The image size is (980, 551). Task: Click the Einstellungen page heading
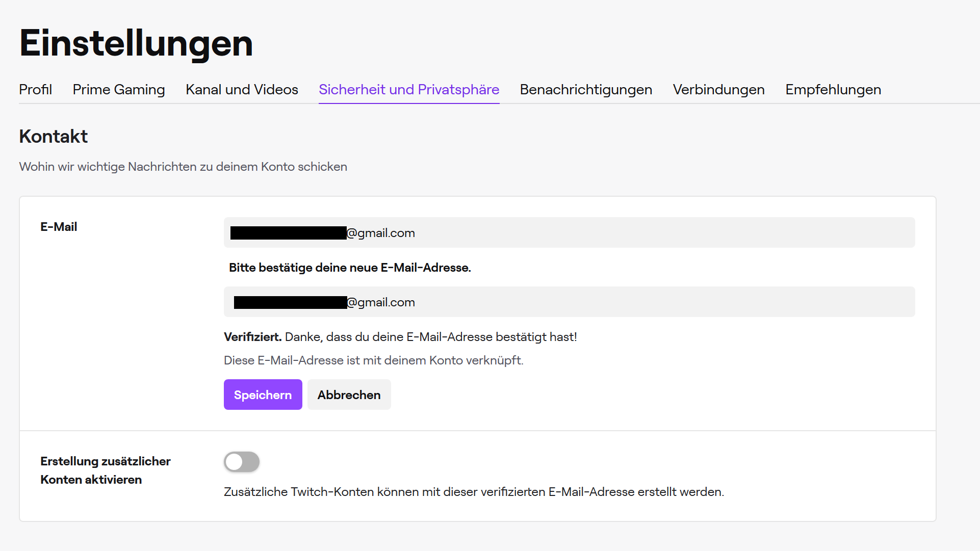pyautogui.click(x=136, y=43)
